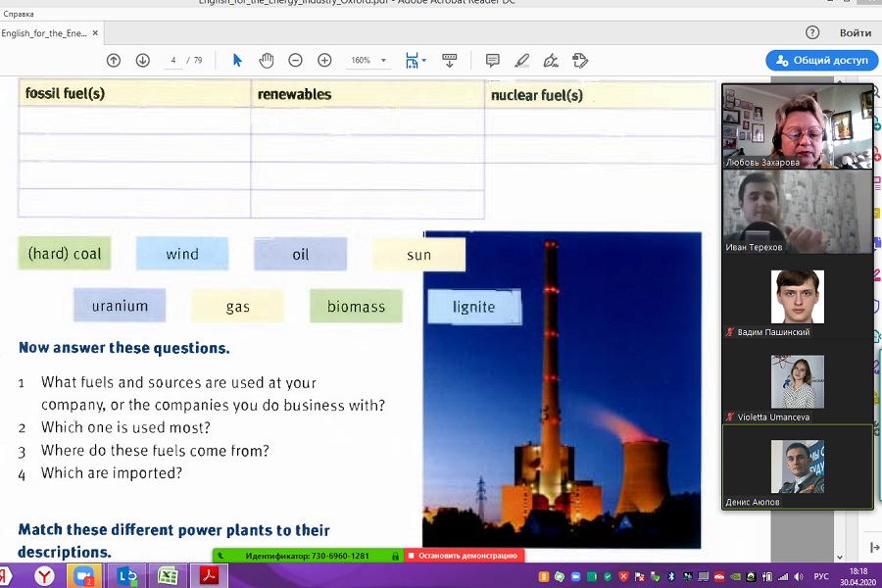Open help via the question mark icon
Screen dimensions: 882x588
(812, 32)
